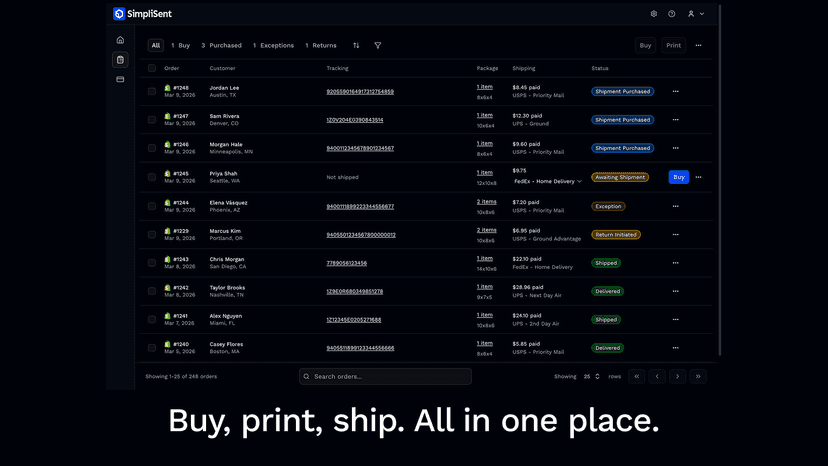Toggle the select-all orders checkbox
This screenshot has width=828, height=466.
coord(152,68)
